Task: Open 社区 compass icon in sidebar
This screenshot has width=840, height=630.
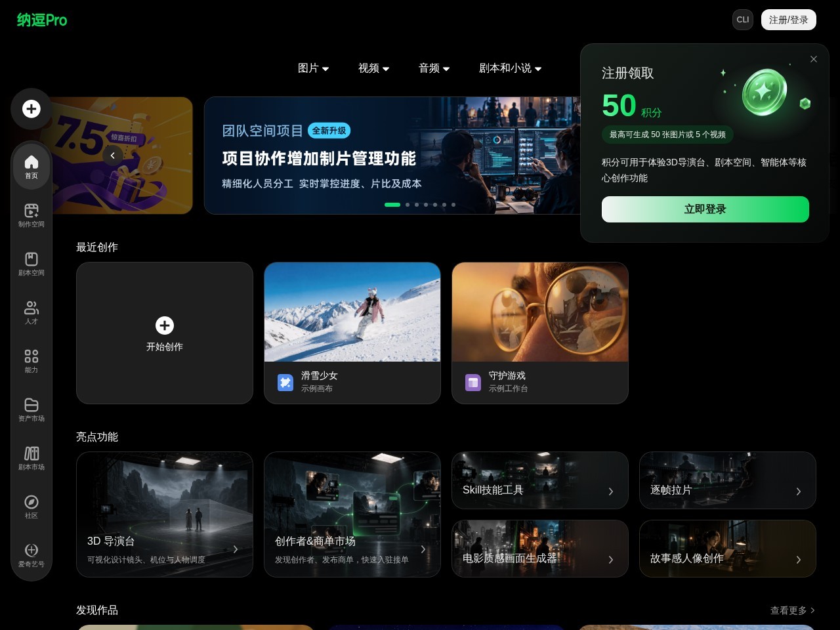Action: click(31, 507)
